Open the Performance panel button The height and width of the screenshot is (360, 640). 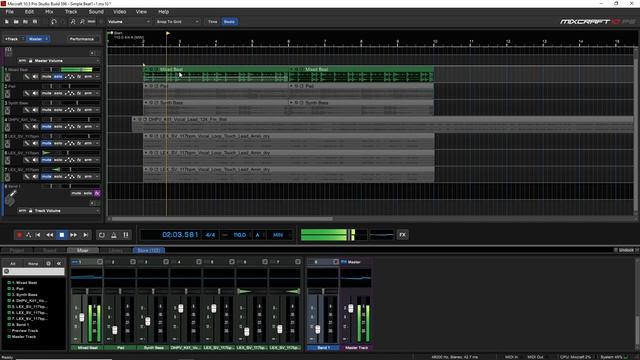click(x=82, y=39)
